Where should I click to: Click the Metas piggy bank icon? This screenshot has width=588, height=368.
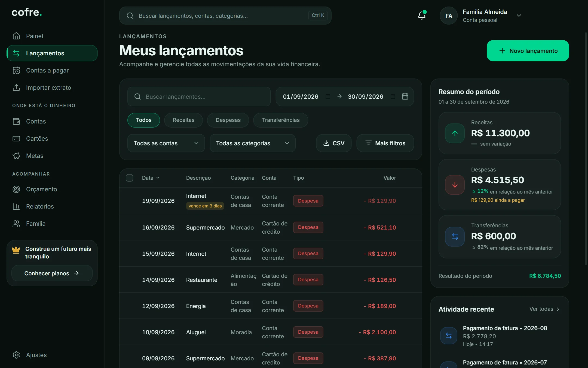(16, 156)
